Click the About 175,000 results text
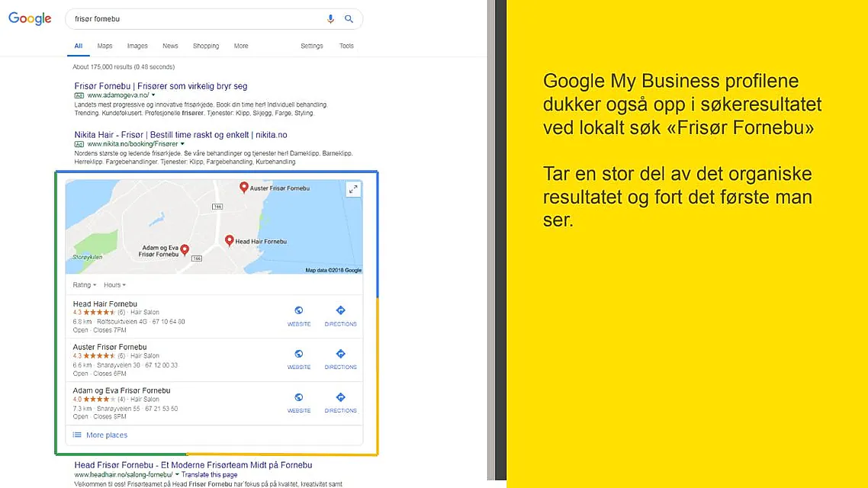This screenshot has width=868, height=488. click(124, 66)
